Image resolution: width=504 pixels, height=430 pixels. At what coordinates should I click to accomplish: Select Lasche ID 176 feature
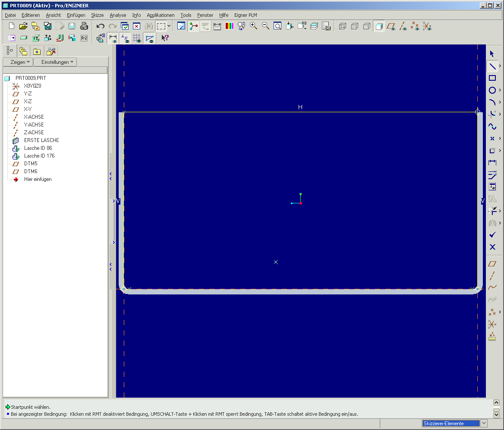(39, 156)
